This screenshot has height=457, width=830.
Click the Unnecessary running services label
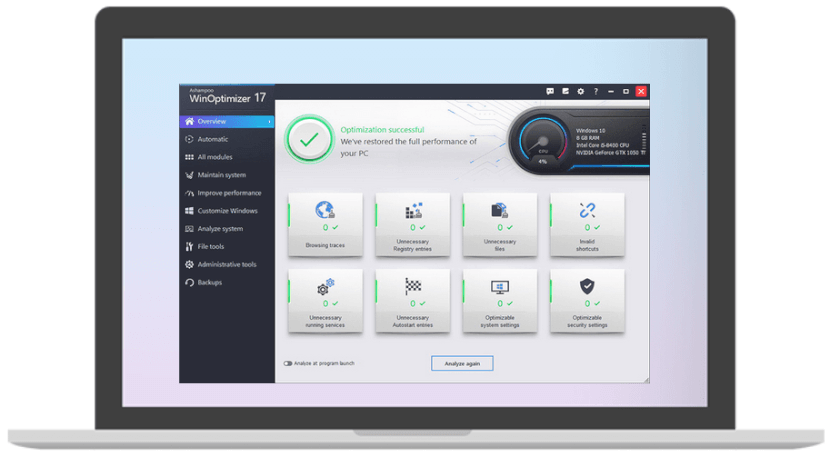point(325,321)
